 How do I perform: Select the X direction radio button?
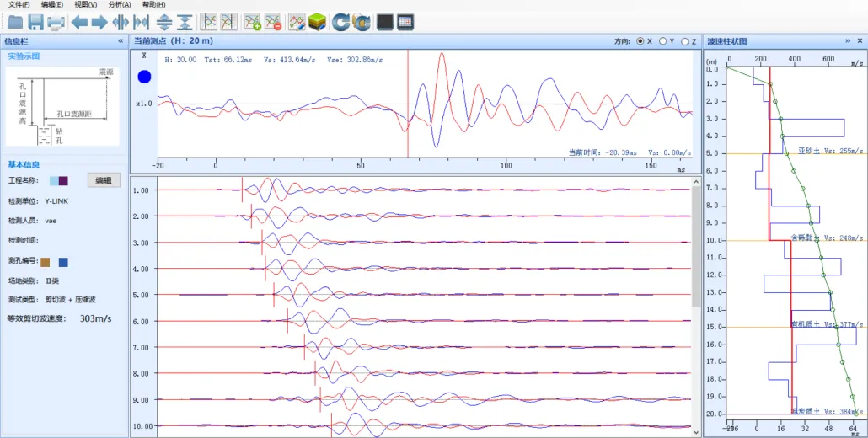[x=640, y=40]
